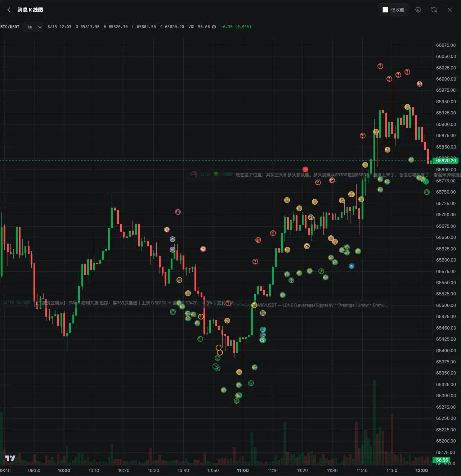461x476 pixels.
Task: Close the 消息 K 线图 panel
Action: click(x=450, y=10)
